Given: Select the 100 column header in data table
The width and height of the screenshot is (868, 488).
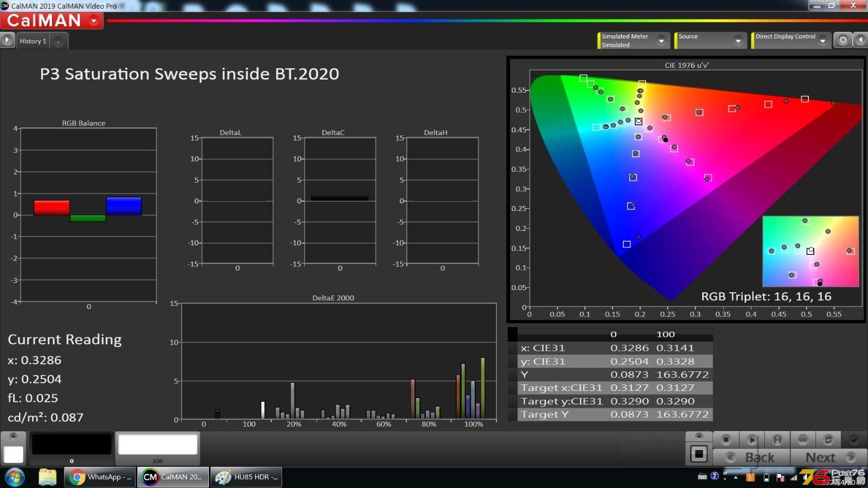Looking at the screenshot, I should (666, 334).
